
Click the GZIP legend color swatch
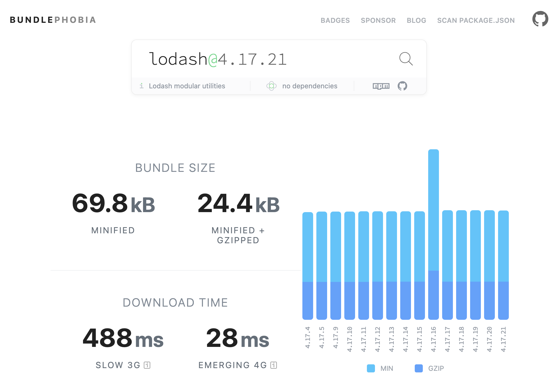[418, 368]
